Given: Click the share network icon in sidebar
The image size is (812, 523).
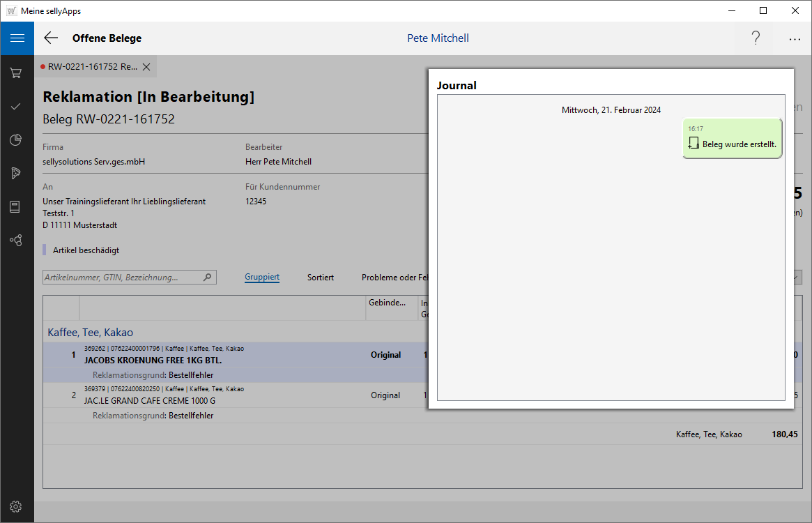Looking at the screenshot, I should [x=16, y=240].
